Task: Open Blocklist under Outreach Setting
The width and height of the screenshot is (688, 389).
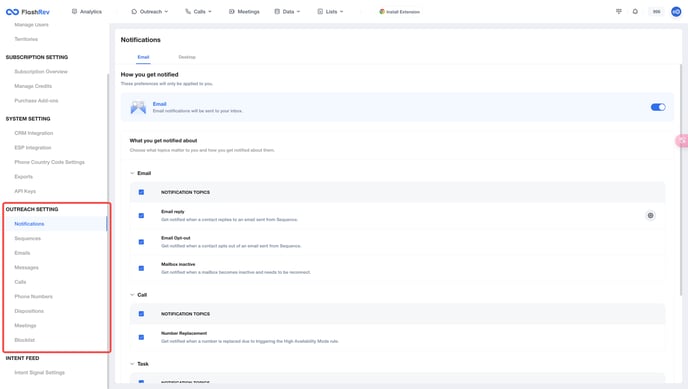Action: 24,340
